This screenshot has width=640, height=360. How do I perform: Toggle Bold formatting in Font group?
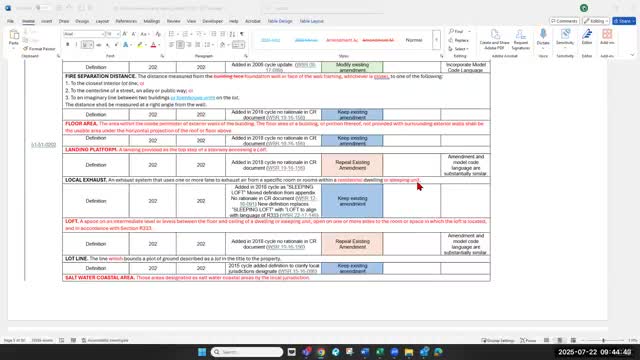click(x=67, y=44)
